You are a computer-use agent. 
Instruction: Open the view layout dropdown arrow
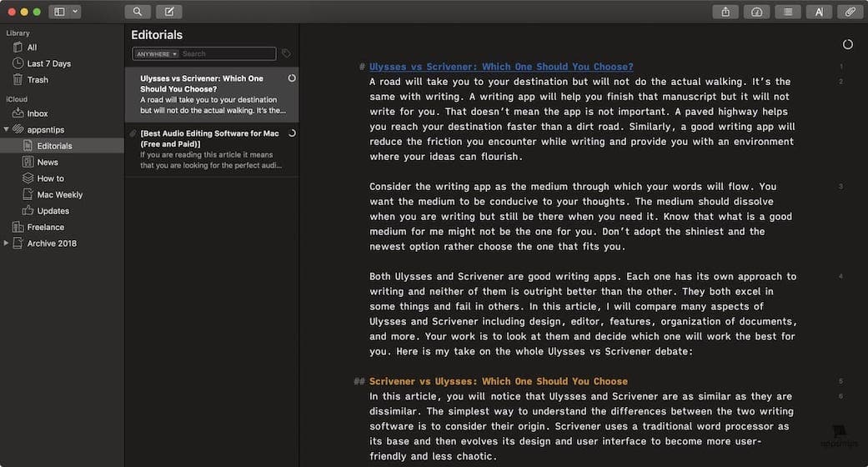(x=76, y=12)
